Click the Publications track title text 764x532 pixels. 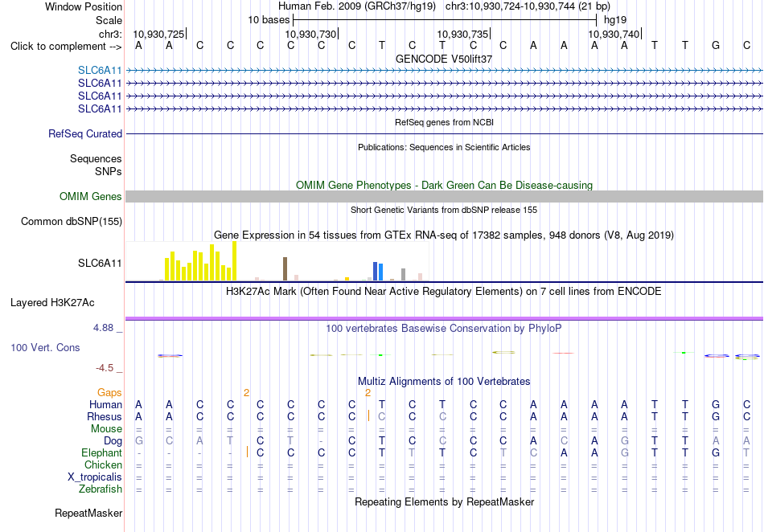[x=444, y=147]
